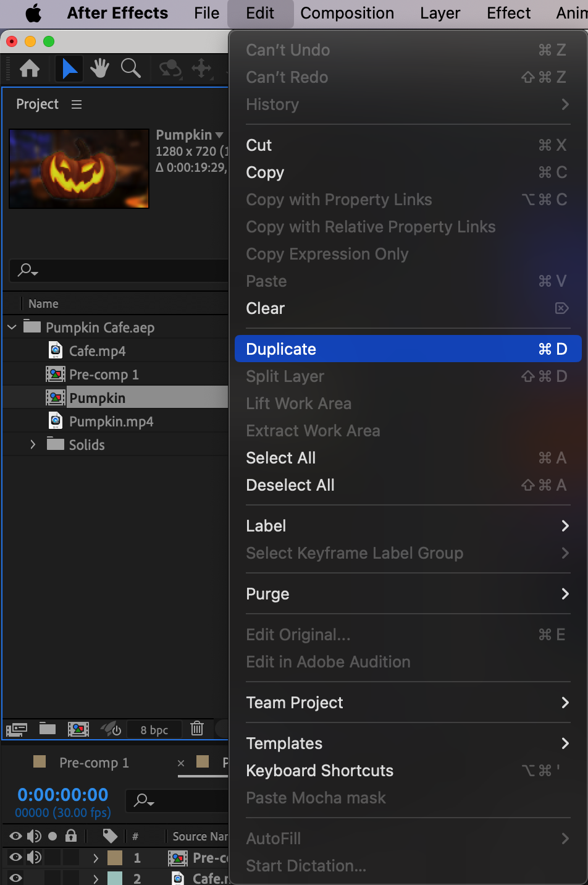The image size is (588, 885).
Task: Click the label color swatch of layer 1
Action: [115, 857]
